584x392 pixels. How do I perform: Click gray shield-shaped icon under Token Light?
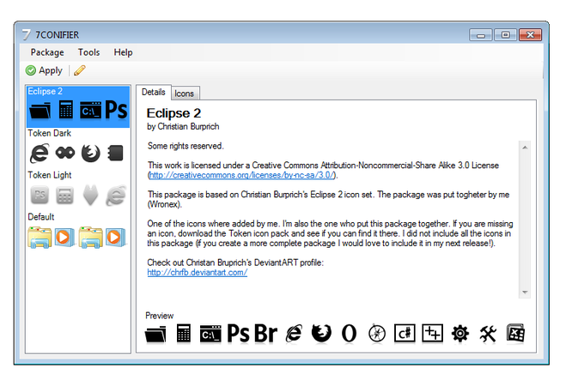(90, 195)
